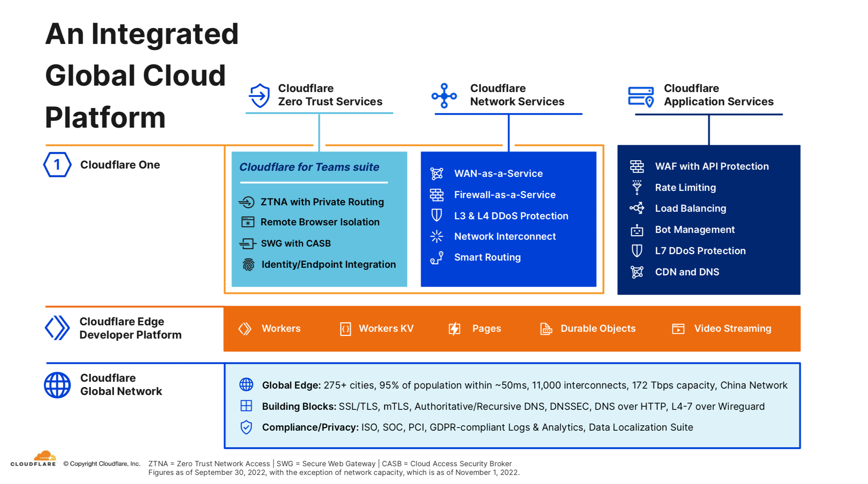The image size is (868, 484).
Task: Click the fingerprint Identity/Endpoint Integration icon
Action: pos(248,264)
